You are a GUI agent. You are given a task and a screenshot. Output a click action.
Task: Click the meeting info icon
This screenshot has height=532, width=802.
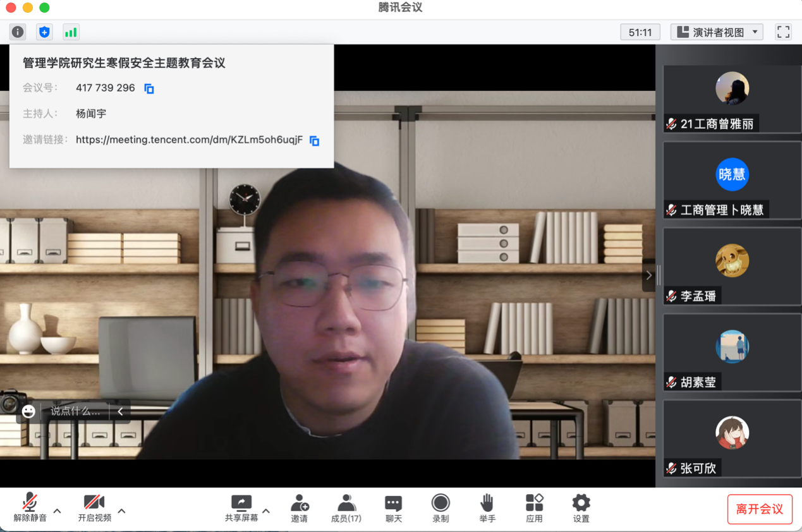(x=18, y=32)
